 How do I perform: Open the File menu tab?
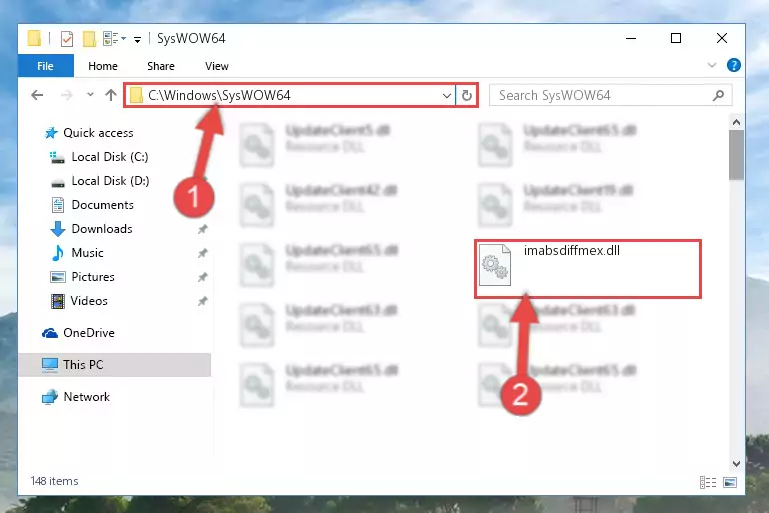coord(46,66)
